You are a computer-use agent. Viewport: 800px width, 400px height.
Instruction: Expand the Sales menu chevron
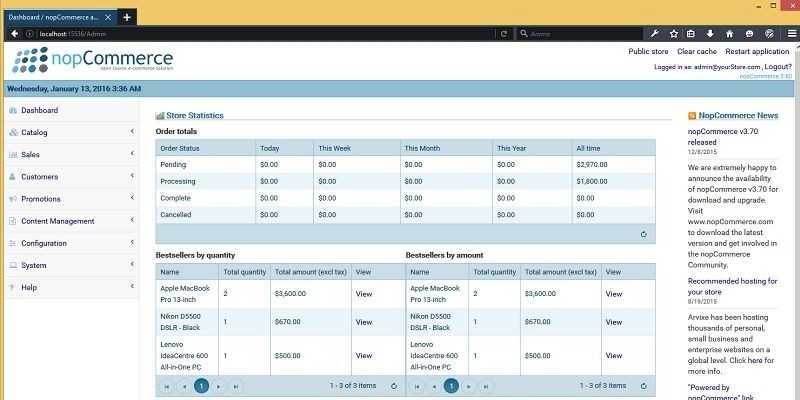pos(132,154)
